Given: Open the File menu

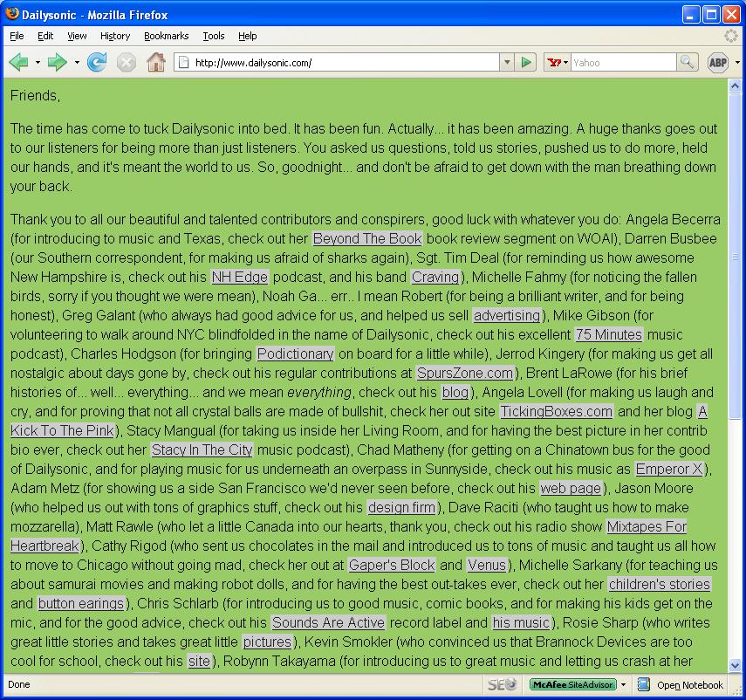Looking at the screenshot, I should [17, 36].
